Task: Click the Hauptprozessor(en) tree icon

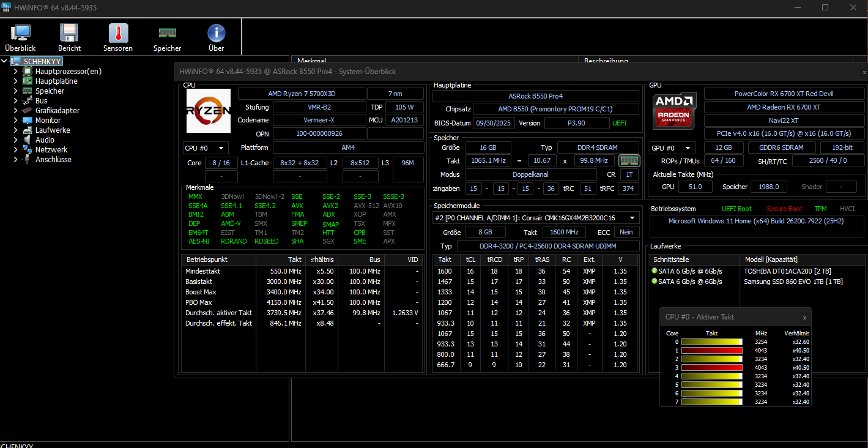Action: (x=28, y=71)
